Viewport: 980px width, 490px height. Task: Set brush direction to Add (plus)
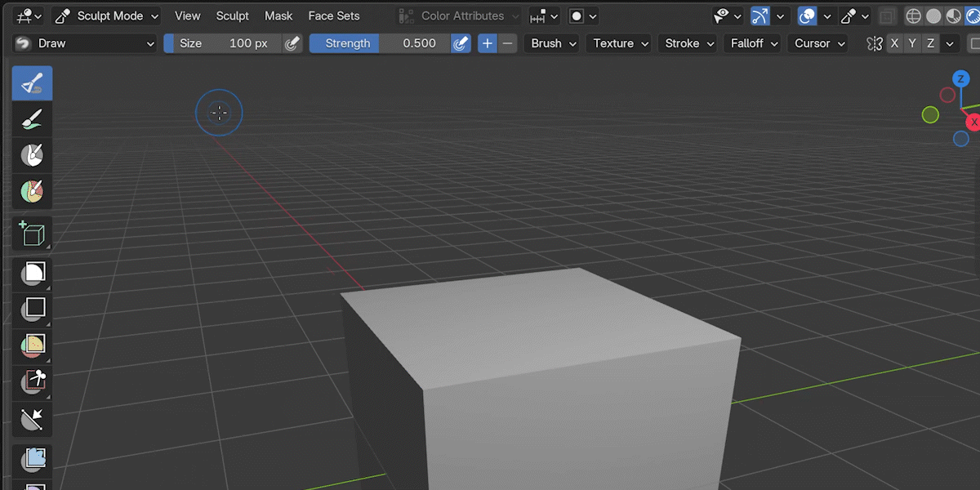tap(488, 43)
